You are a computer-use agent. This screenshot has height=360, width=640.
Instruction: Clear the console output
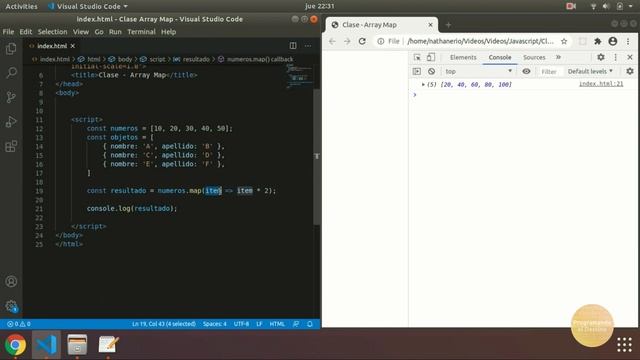[x=431, y=71]
